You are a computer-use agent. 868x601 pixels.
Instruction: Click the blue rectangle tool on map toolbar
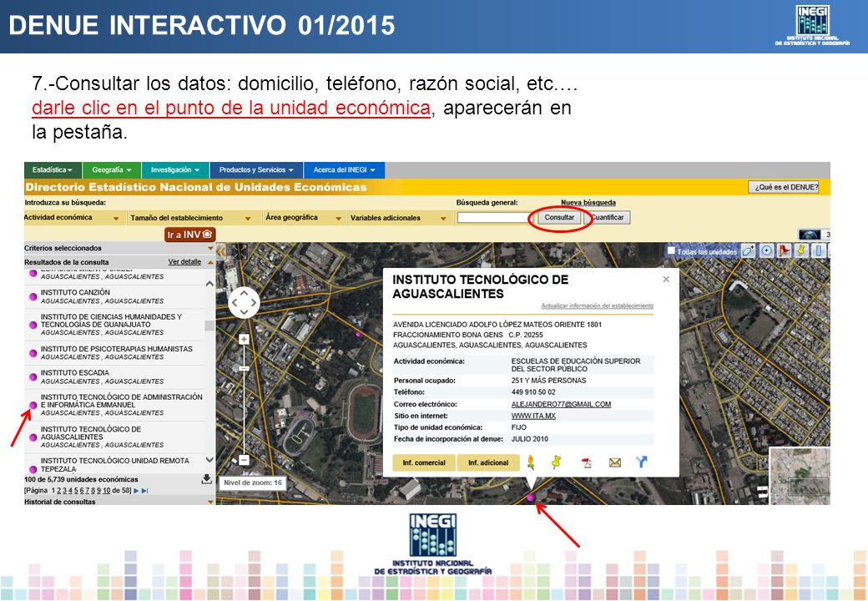click(x=819, y=250)
